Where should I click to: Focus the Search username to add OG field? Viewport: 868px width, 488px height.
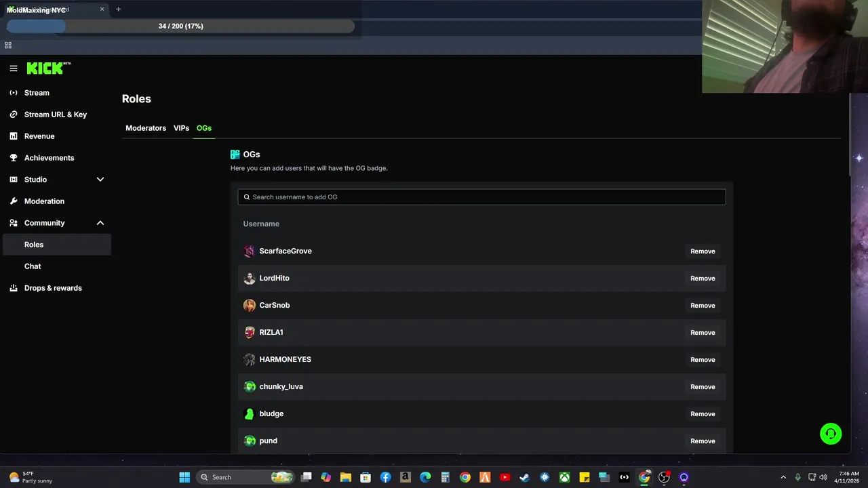(x=481, y=197)
